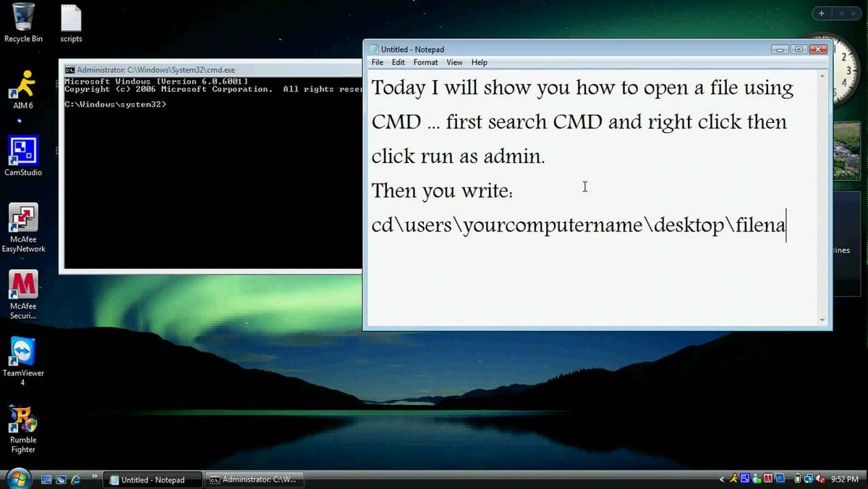Click the muted volume tray icon
868x489 pixels.
click(x=820, y=479)
